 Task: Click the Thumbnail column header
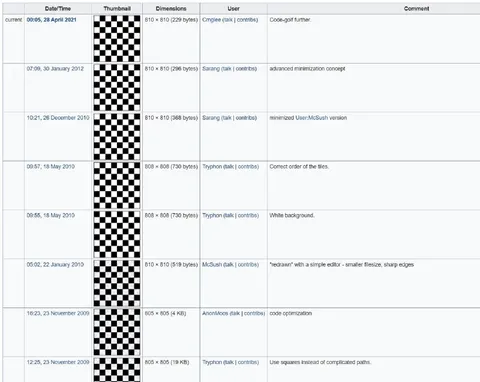pos(117,9)
